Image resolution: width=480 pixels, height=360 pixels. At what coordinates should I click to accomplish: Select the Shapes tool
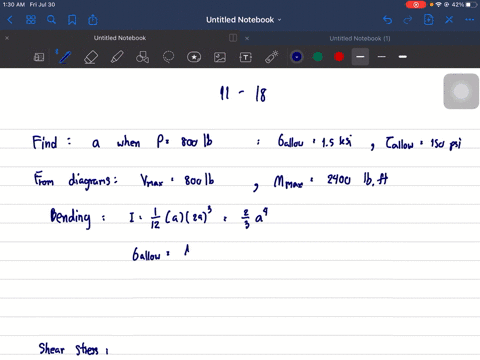(142, 57)
